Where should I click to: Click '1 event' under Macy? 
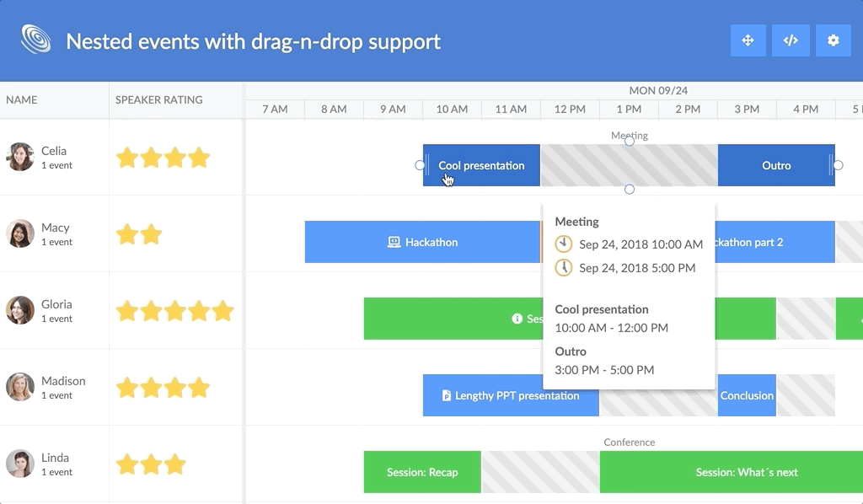(x=56, y=242)
